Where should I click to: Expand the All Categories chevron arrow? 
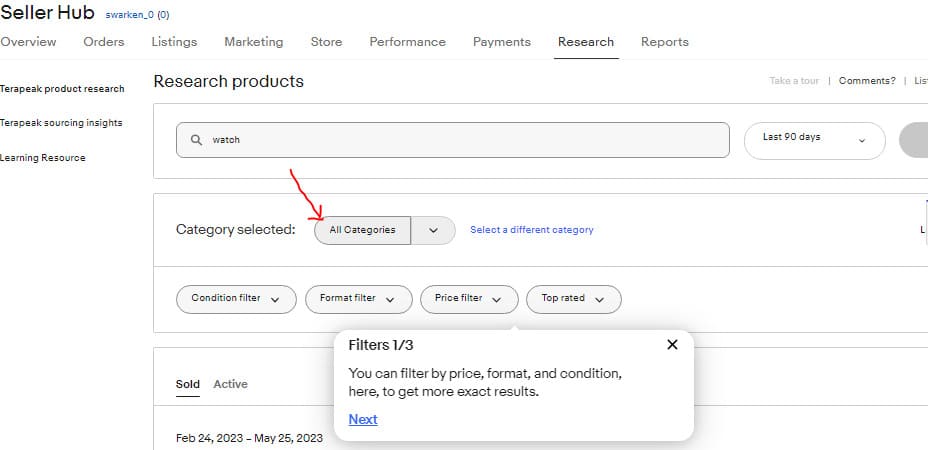tap(433, 230)
